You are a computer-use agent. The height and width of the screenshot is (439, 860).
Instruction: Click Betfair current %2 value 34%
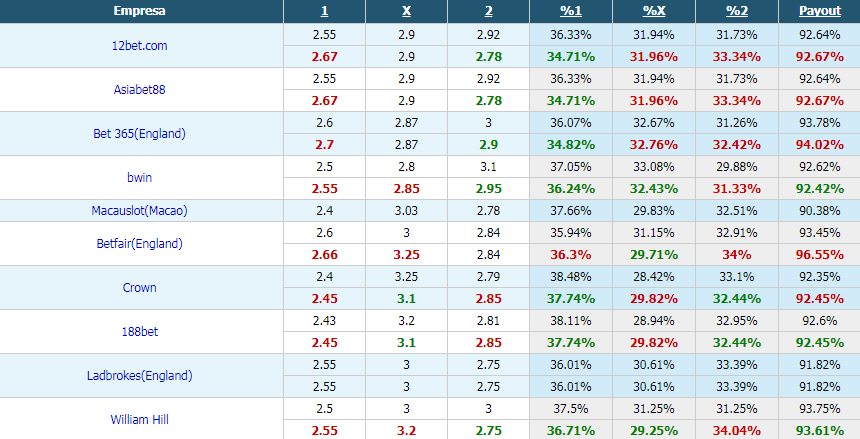click(737, 255)
